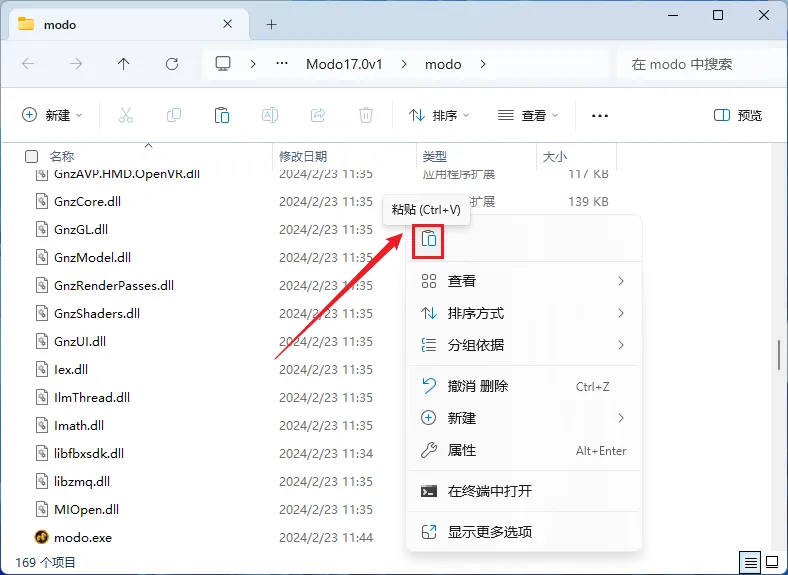Screen dimensions: 788x575
Task: Click the modo breadcrumb in the address bar
Action: [443, 64]
